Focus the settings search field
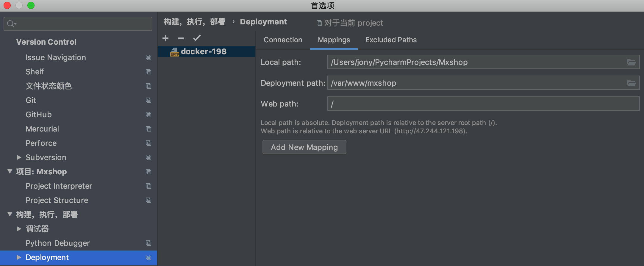The height and width of the screenshot is (266, 644). [x=83, y=24]
